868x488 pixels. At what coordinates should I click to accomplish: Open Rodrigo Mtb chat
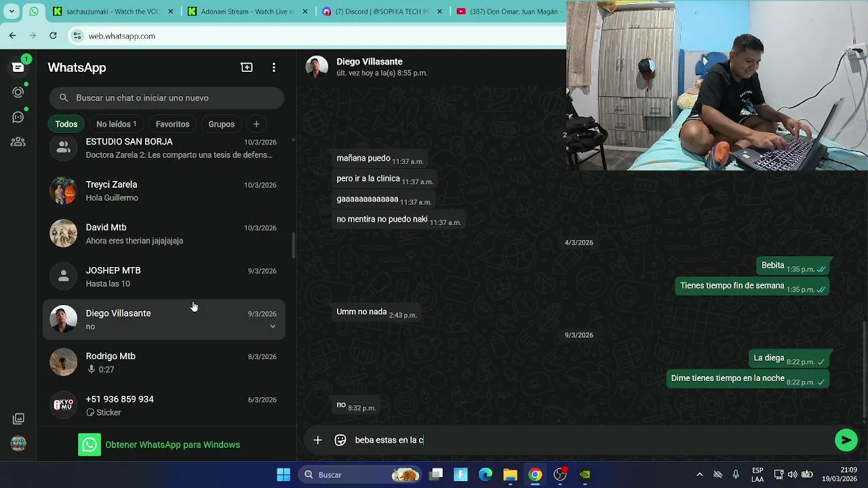click(x=164, y=362)
